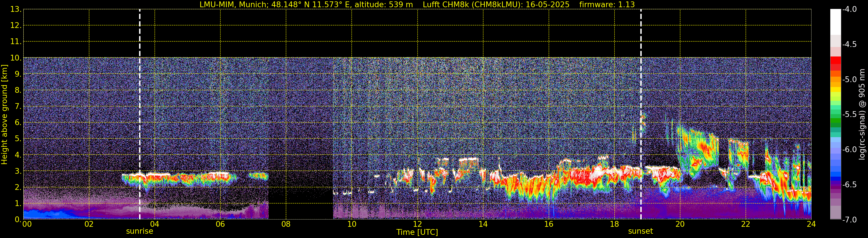
Task: Click time axis tick label 02
Action: (x=89, y=224)
